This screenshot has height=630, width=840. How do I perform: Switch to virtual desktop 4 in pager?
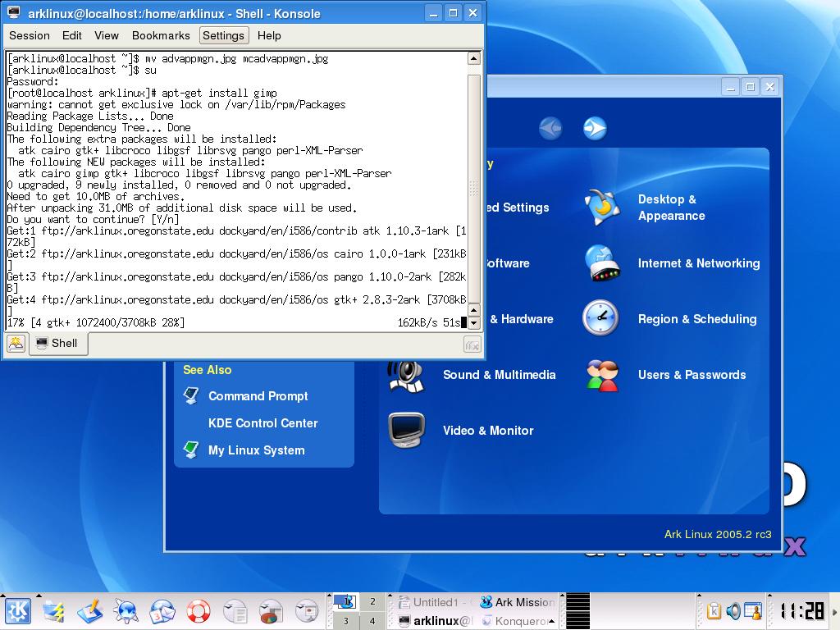coord(372,621)
